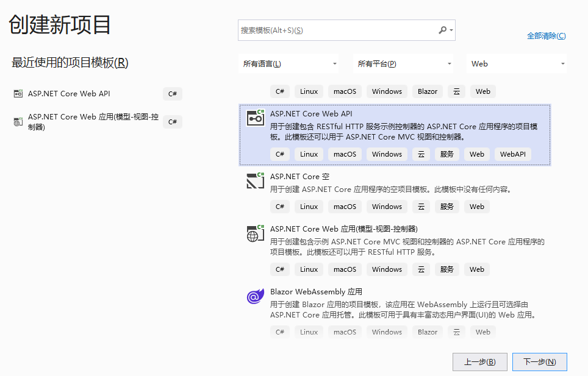Click the ASP.NET Core 空 template icon

pyautogui.click(x=255, y=180)
